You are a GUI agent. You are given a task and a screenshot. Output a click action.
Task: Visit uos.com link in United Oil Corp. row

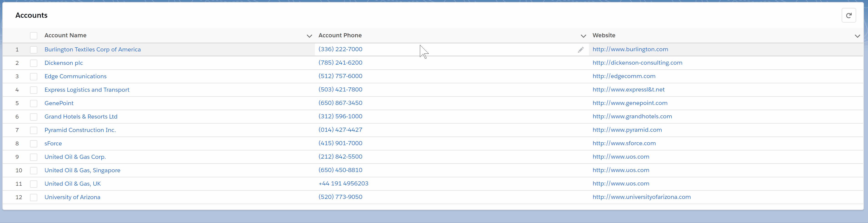tap(621, 157)
